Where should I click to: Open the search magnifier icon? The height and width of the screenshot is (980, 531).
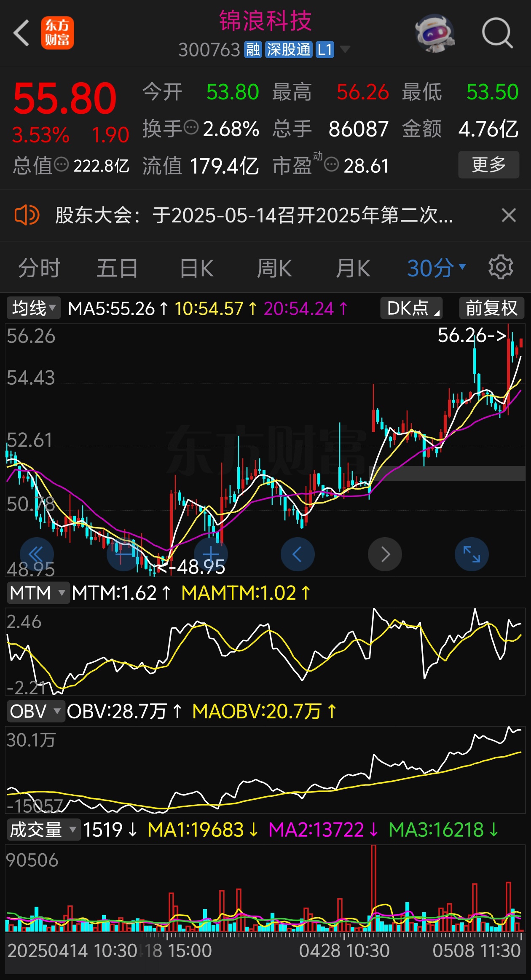pyautogui.click(x=497, y=33)
